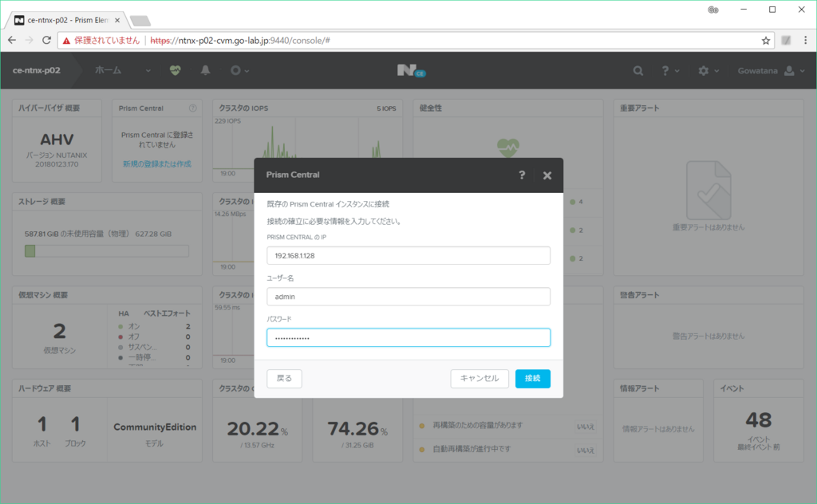Screen dimensions: 817x504
Task: Click the search magnifier icon
Action: coord(637,71)
